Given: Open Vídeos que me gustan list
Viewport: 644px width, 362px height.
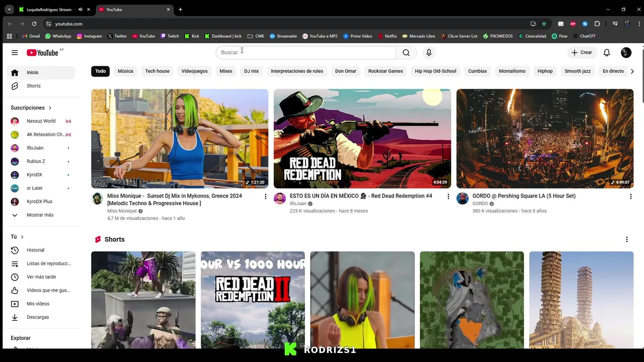Looking at the screenshot, I should (x=41, y=290).
